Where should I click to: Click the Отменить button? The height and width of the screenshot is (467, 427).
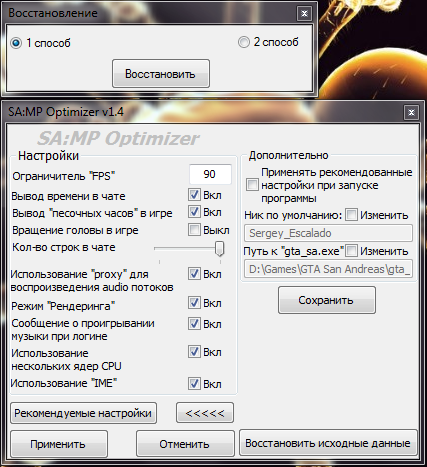185,444
